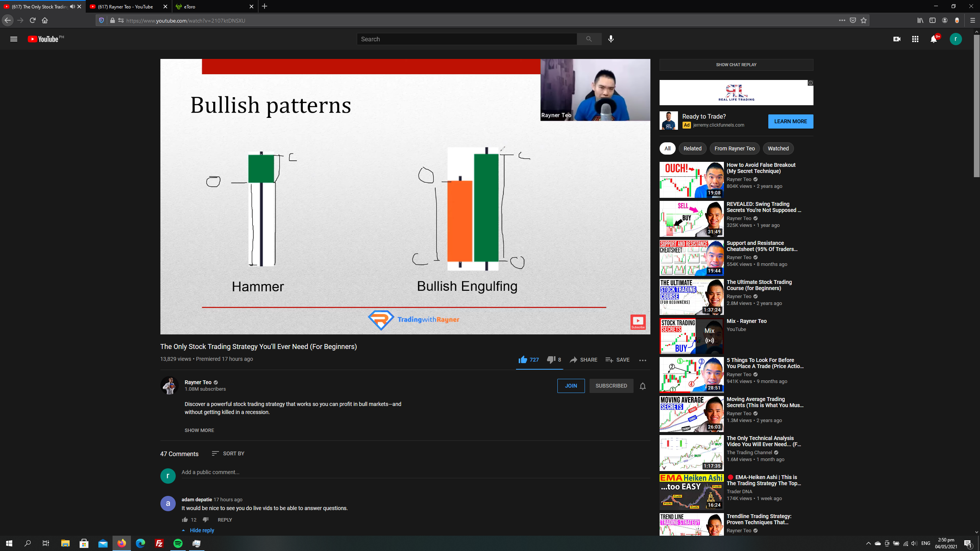The height and width of the screenshot is (551, 980).
Task: Go to browser home page
Action: pyautogui.click(x=45, y=20)
